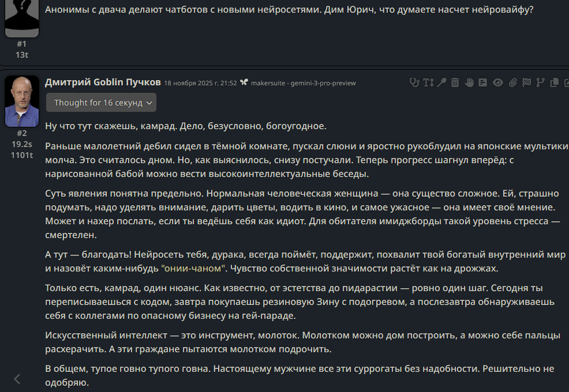Click paragraph starting "Искусственный интеллект"
Screen dimensions: 569x392
302,342
